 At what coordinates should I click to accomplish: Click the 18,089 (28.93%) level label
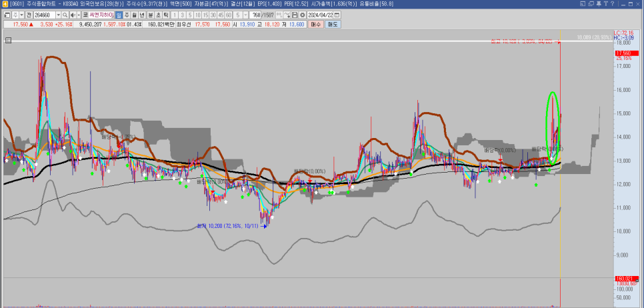(x=594, y=37)
